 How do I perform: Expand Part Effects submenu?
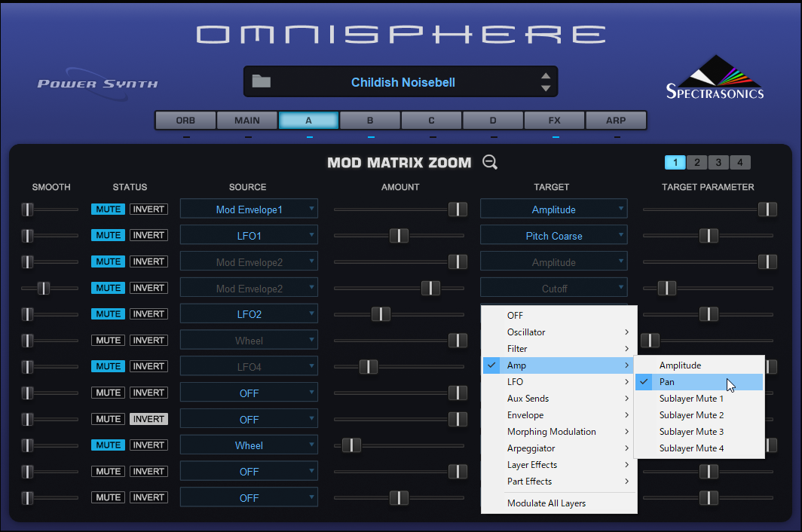point(559,482)
